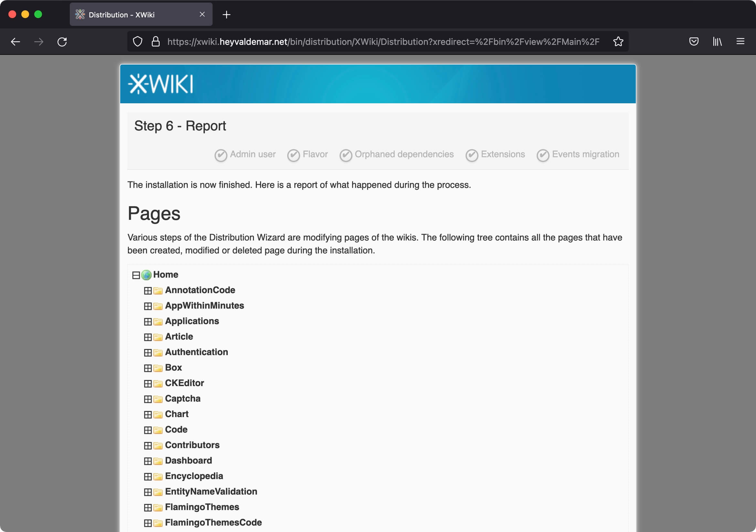
Task: Select the Admin user step tab
Action: coord(245,154)
